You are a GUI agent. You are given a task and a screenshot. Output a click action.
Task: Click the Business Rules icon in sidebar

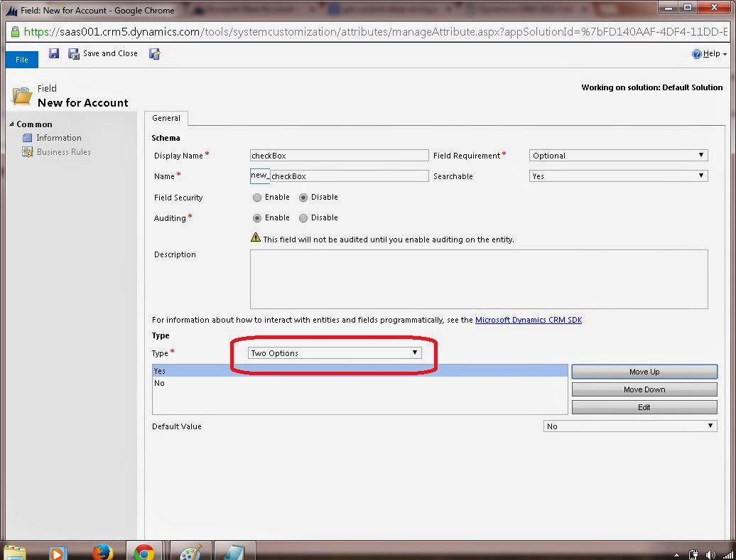28,152
